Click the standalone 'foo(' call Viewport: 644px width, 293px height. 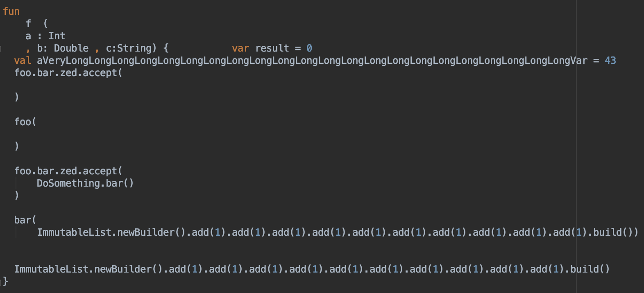[x=25, y=122]
